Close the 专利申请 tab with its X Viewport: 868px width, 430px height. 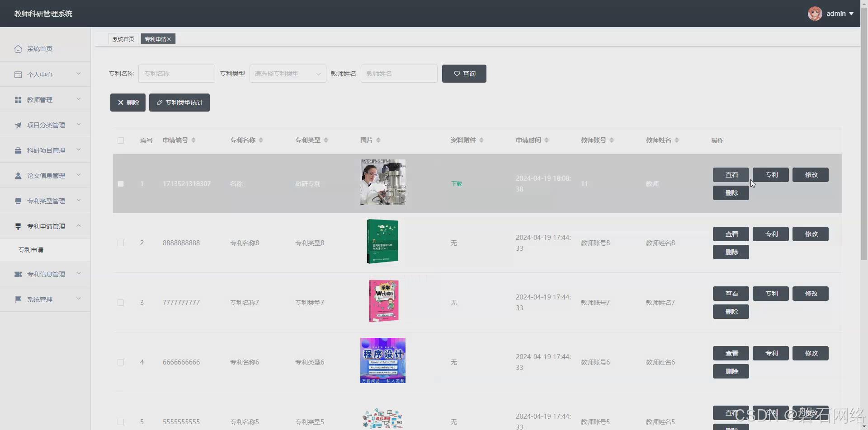[x=169, y=39]
